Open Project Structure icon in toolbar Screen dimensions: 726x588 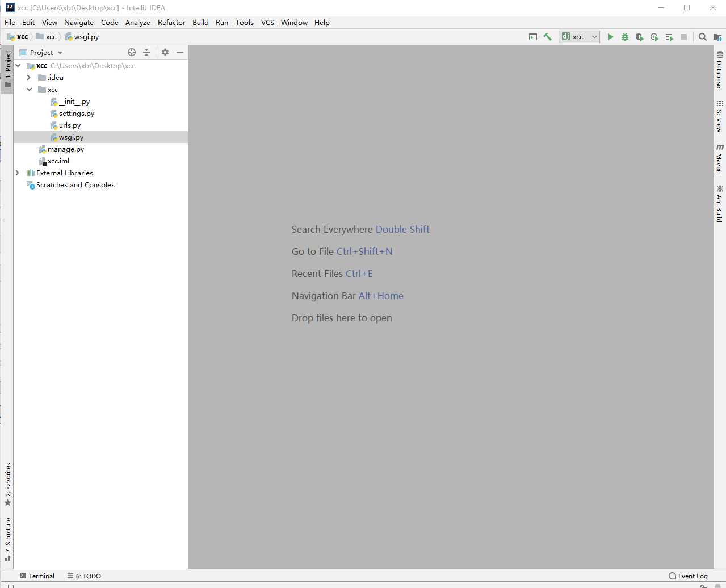coord(717,37)
